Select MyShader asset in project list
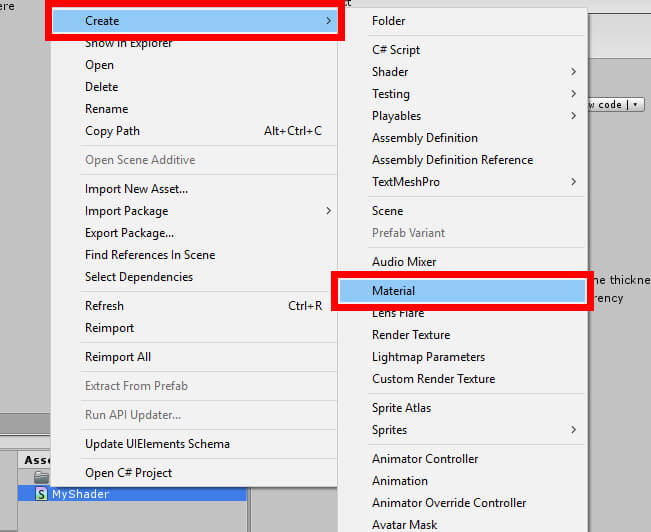This screenshot has height=532, width=651. [132, 494]
